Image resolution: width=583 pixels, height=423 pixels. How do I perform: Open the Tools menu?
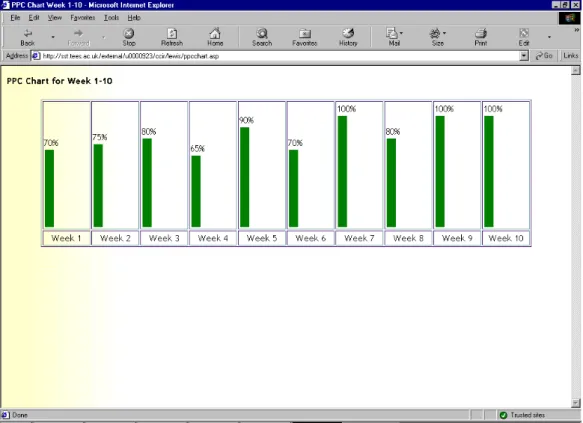[111, 18]
